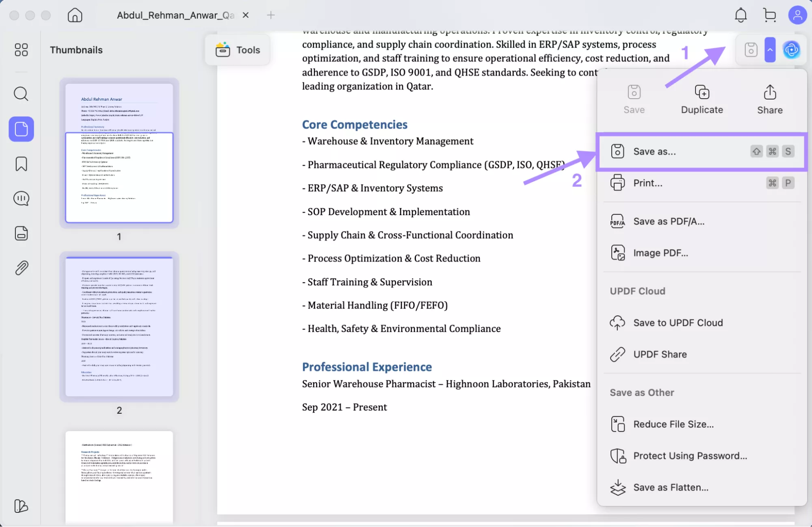The height and width of the screenshot is (527, 812).
Task: Choose Image PDF... option
Action: pyautogui.click(x=702, y=253)
